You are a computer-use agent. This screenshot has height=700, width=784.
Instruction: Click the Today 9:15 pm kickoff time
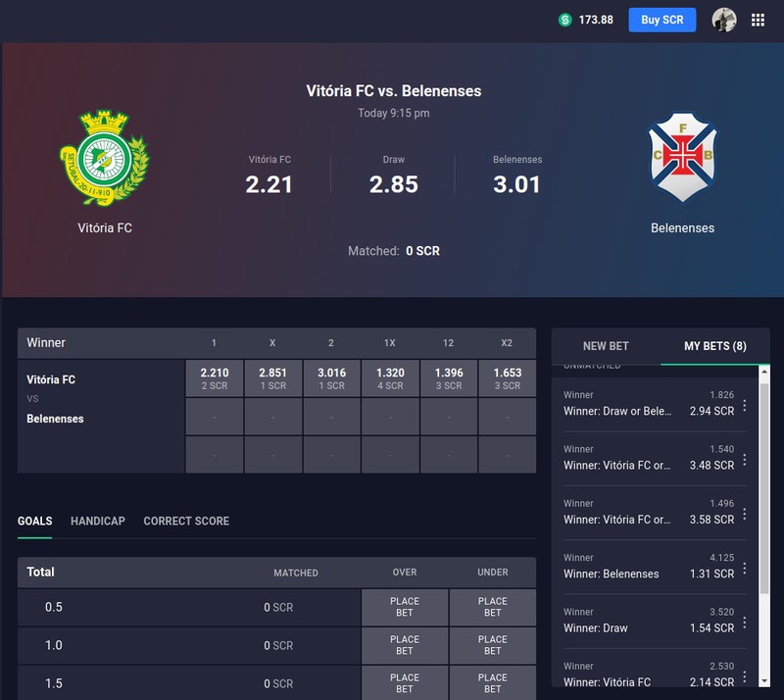point(394,113)
